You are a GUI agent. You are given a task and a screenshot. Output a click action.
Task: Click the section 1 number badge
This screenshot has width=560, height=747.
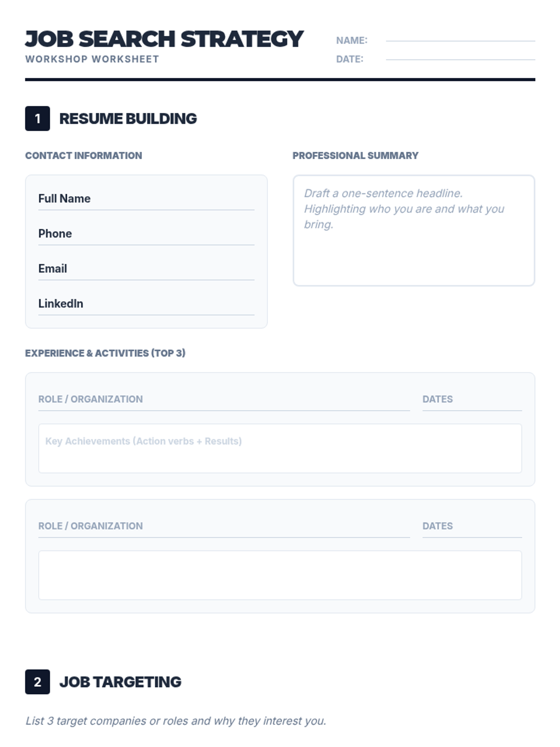(37, 119)
